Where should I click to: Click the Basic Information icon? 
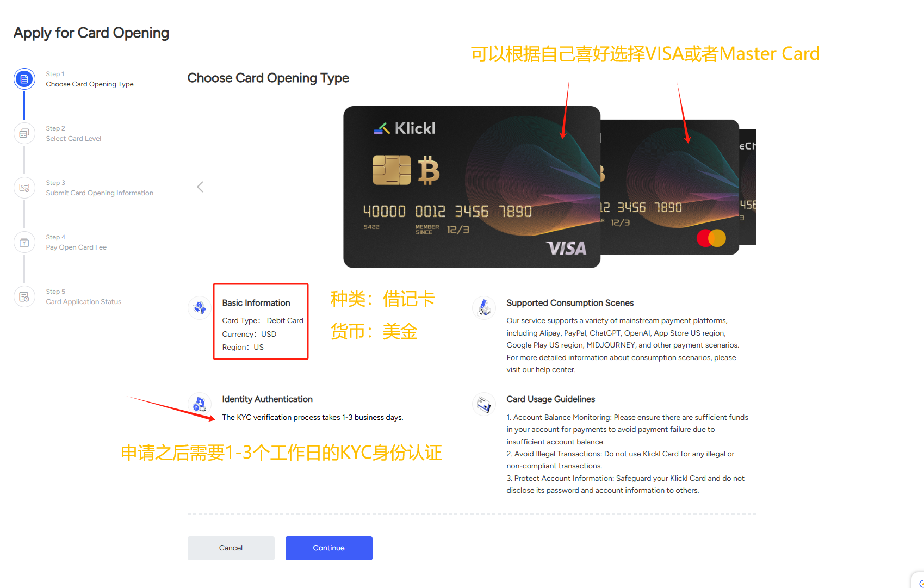(x=200, y=308)
